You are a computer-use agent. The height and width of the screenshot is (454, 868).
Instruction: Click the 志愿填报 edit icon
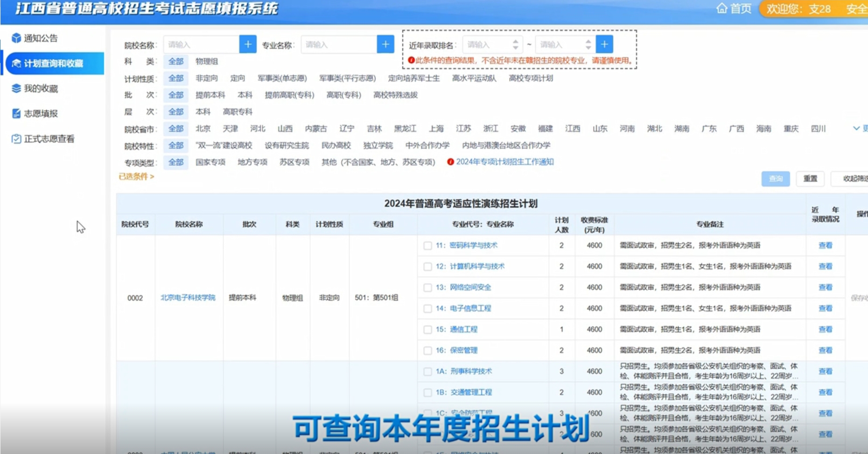click(x=16, y=113)
